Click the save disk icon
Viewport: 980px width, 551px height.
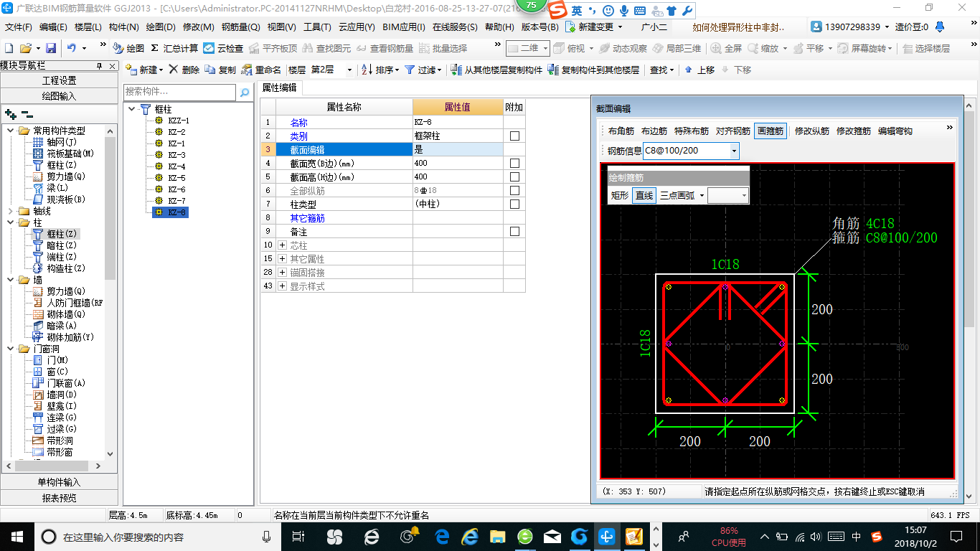(51, 48)
